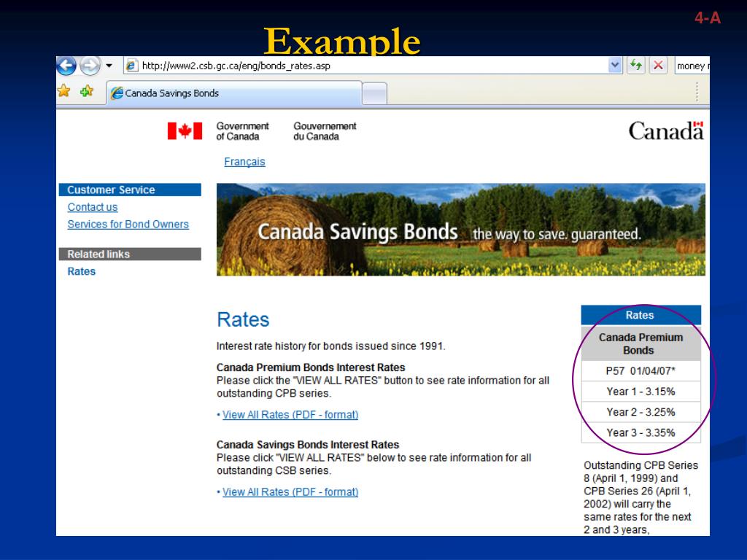Click the 'Year 2 - 3.25%' cell
This screenshot has height=560, width=747.
pyautogui.click(x=640, y=412)
